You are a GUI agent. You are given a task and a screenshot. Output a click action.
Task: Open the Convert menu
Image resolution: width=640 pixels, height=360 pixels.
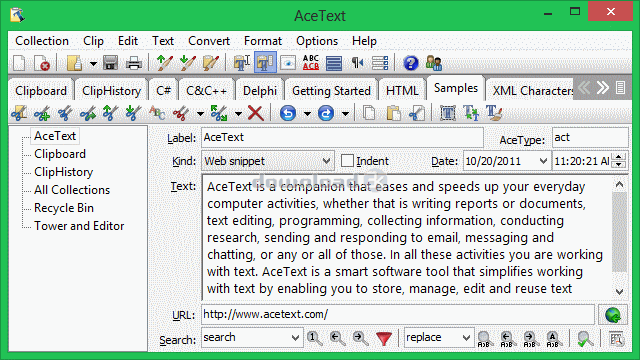[x=209, y=41]
